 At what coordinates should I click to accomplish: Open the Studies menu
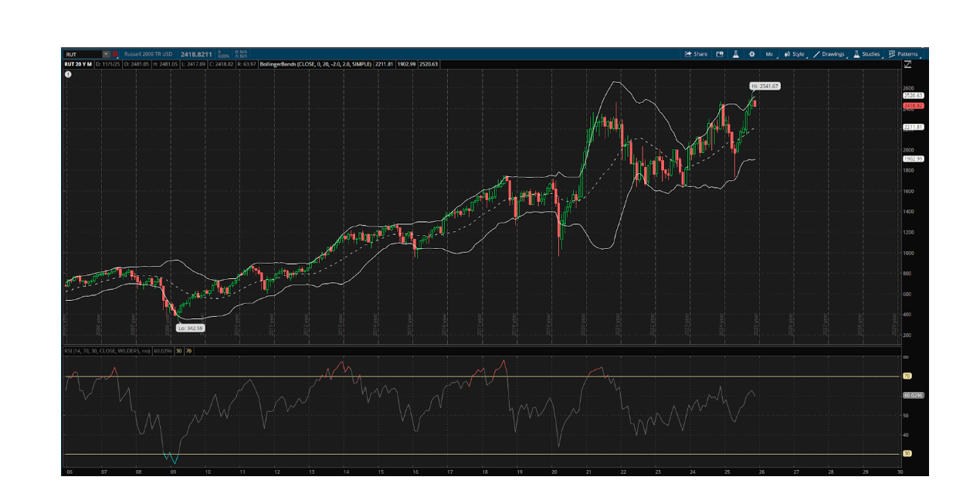[866, 54]
